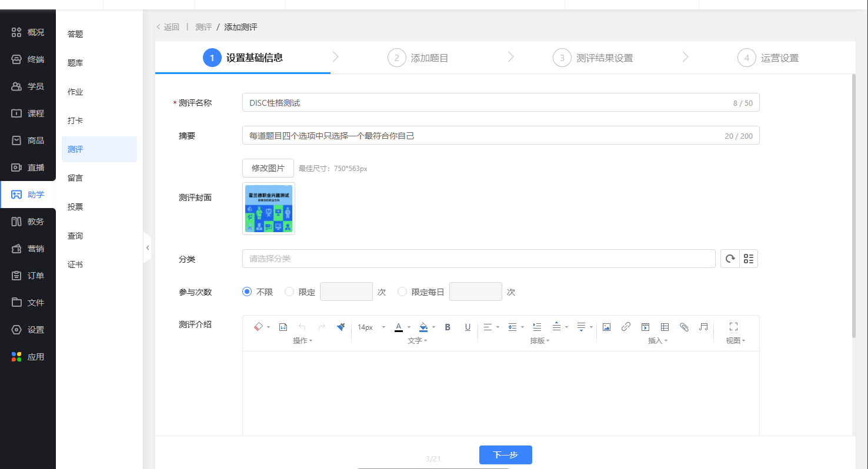868x469 pixels.
Task: Go to step 添加题目 tab
Action: coord(418,58)
